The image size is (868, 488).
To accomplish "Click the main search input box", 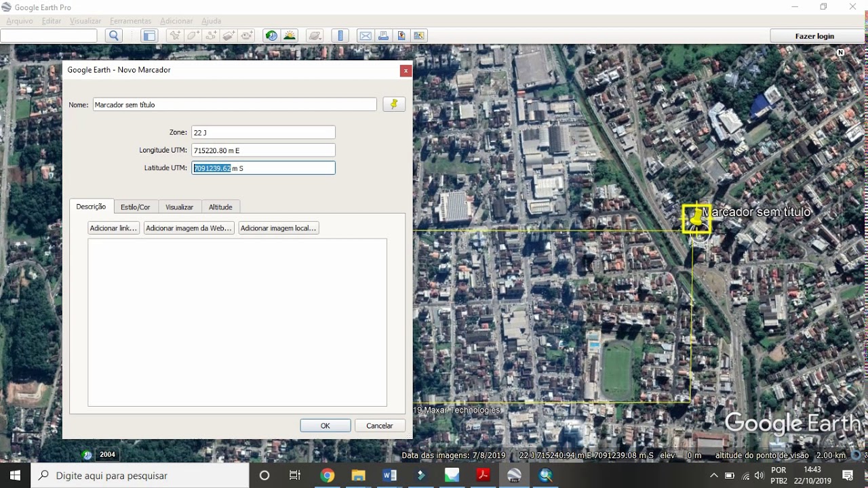I will [x=49, y=36].
